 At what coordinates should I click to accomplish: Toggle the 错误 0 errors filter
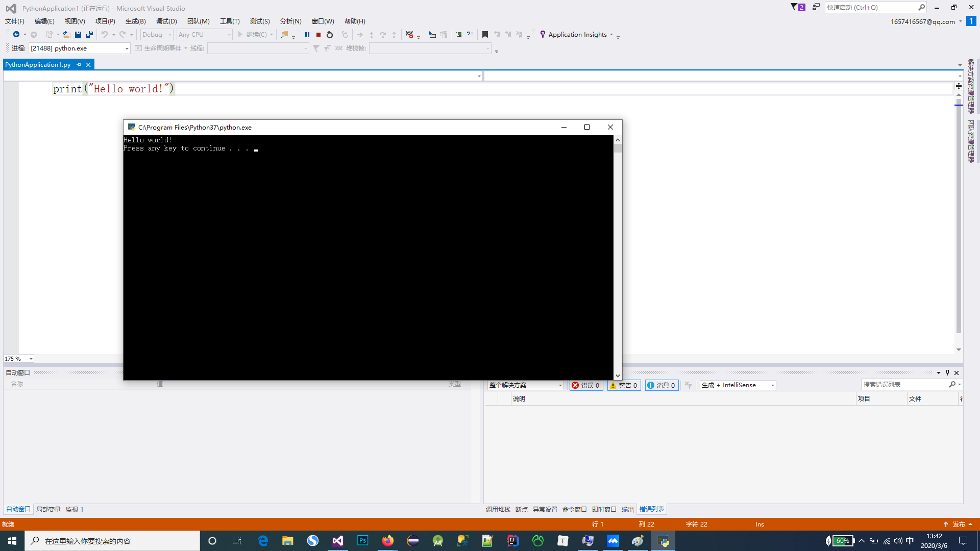point(585,385)
